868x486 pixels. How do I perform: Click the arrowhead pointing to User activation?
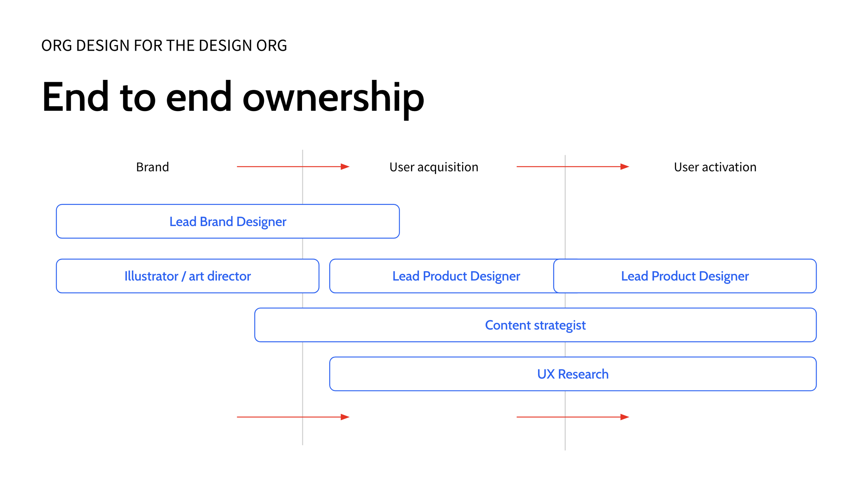pyautogui.click(x=625, y=167)
